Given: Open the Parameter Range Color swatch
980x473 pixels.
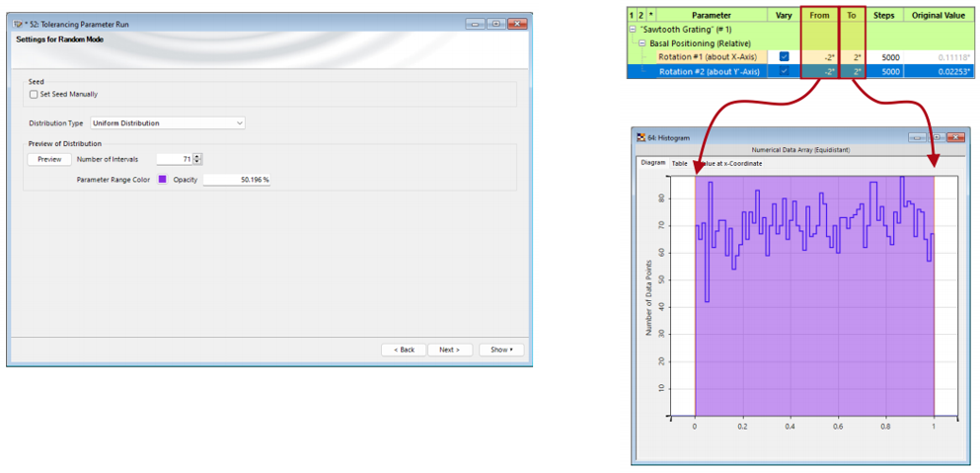Looking at the screenshot, I should coord(163,180).
